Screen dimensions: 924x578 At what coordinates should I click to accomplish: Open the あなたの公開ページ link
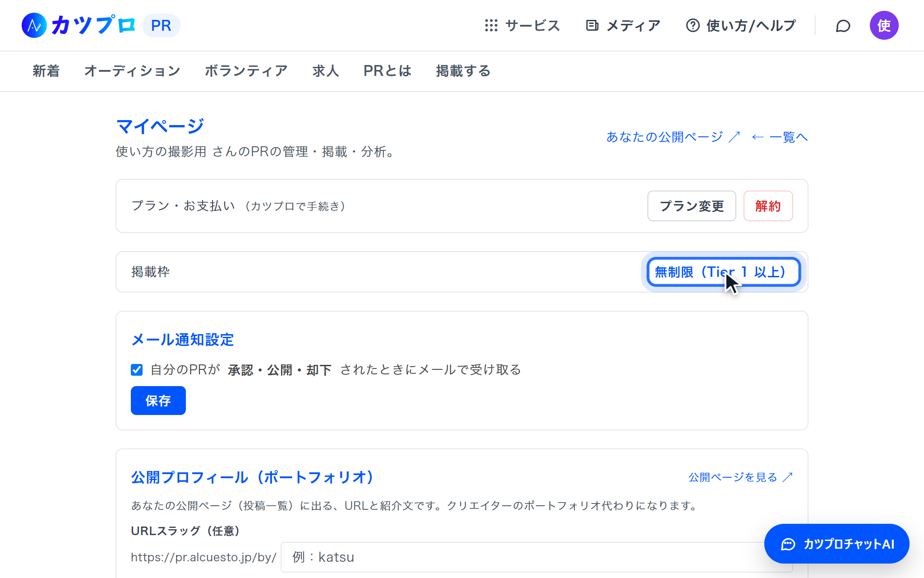[673, 137]
